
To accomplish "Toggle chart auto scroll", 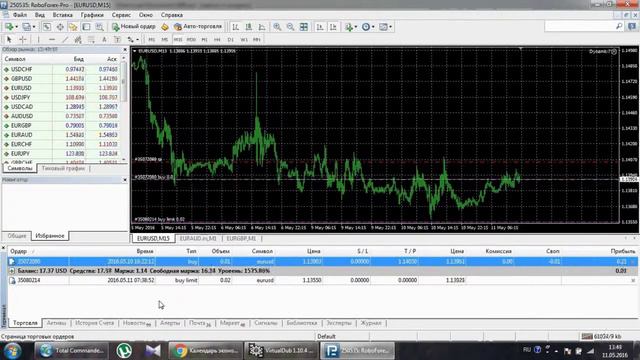I will [320, 27].
